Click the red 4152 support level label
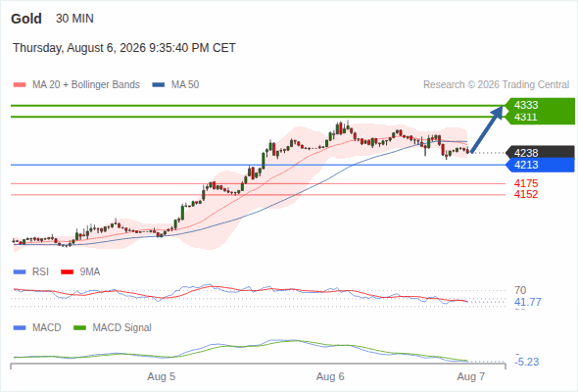This screenshot has width=578, height=392. coord(526,194)
